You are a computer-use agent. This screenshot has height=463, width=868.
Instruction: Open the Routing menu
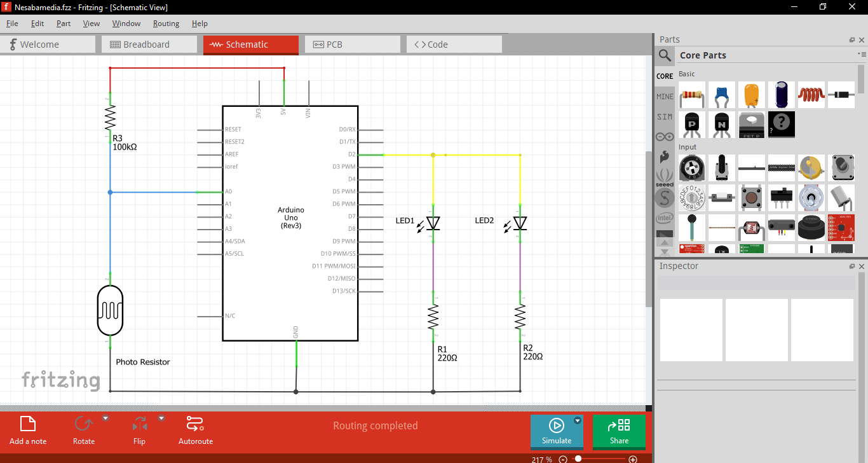pyautogui.click(x=166, y=24)
